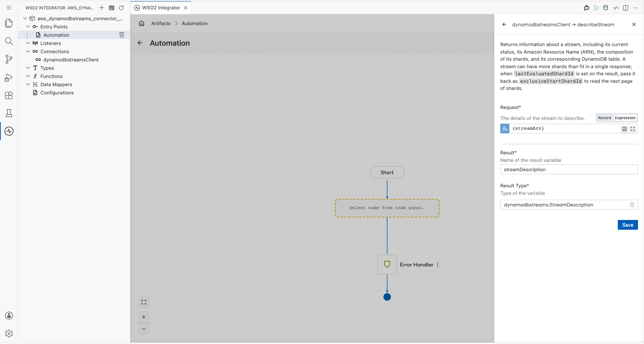Open Error Handler node options menu
The height and width of the screenshot is (344, 644).
point(438,265)
